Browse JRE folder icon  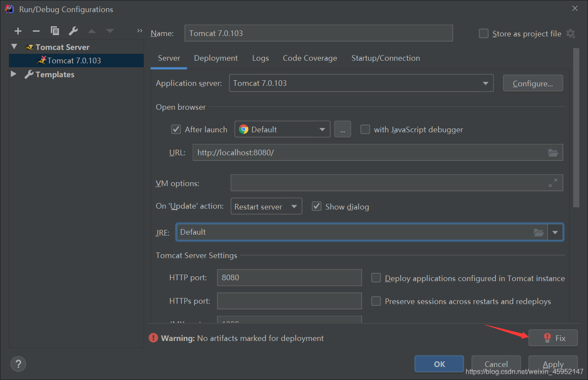click(x=539, y=233)
